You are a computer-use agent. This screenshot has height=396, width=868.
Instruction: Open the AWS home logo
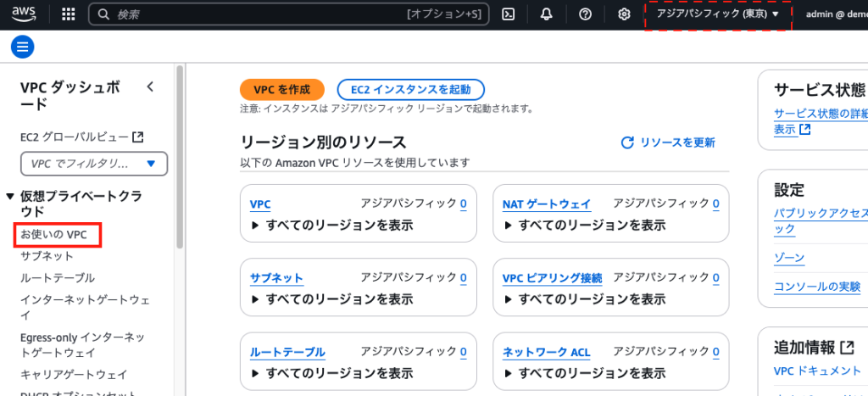point(24,14)
